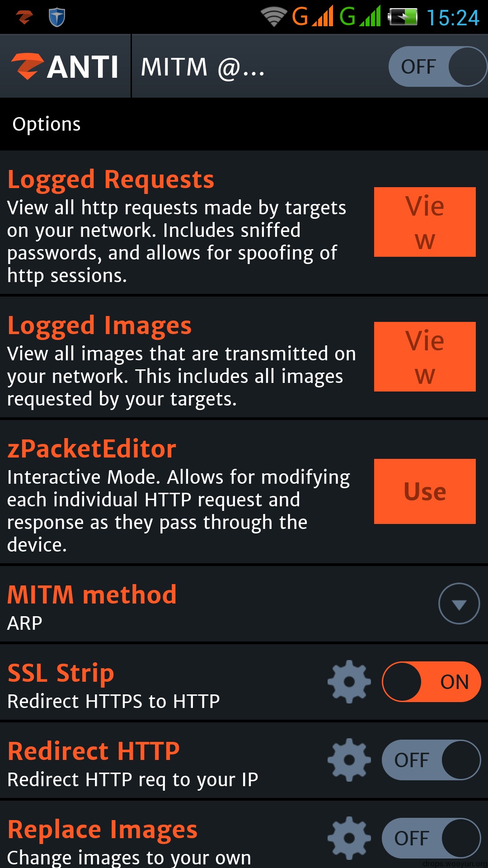Enable the Replace Images switch

[431, 838]
